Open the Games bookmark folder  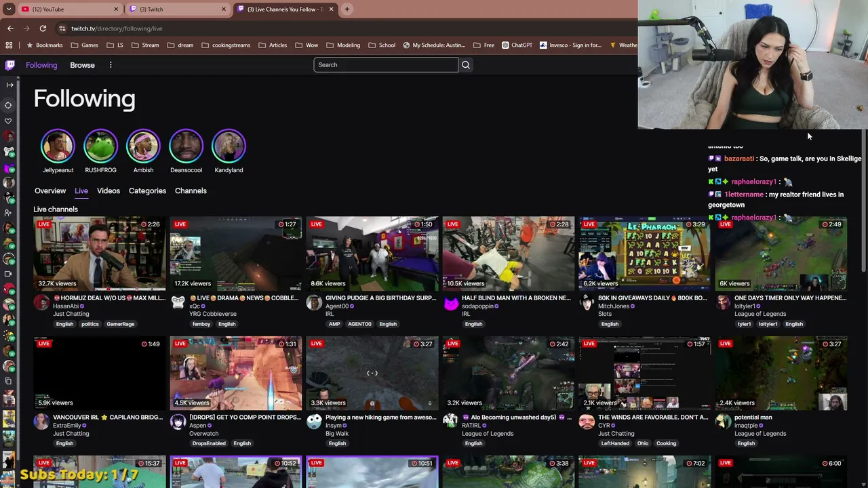pyautogui.click(x=84, y=45)
